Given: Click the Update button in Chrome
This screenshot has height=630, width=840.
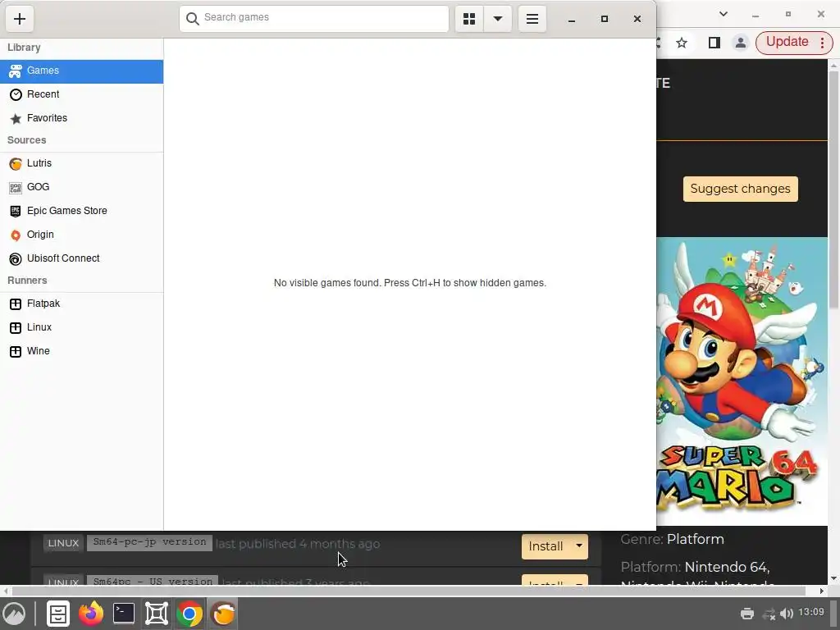Looking at the screenshot, I should (787, 43).
